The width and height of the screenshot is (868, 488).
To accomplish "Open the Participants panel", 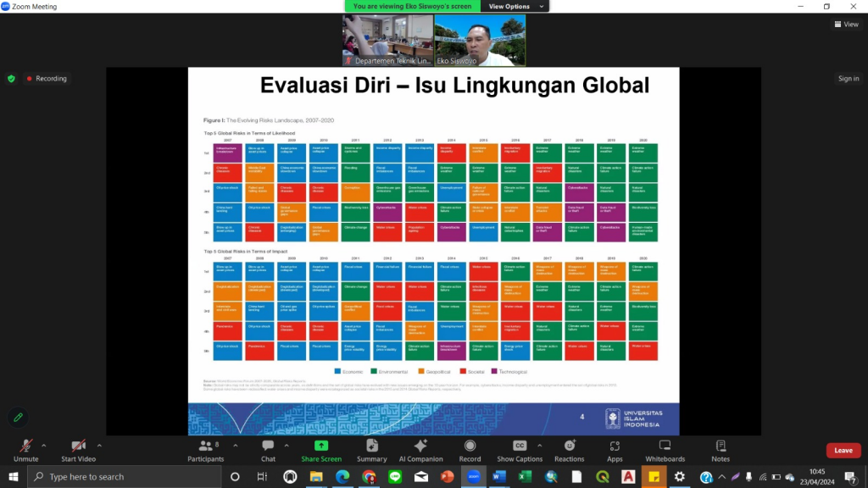I will coord(206,450).
